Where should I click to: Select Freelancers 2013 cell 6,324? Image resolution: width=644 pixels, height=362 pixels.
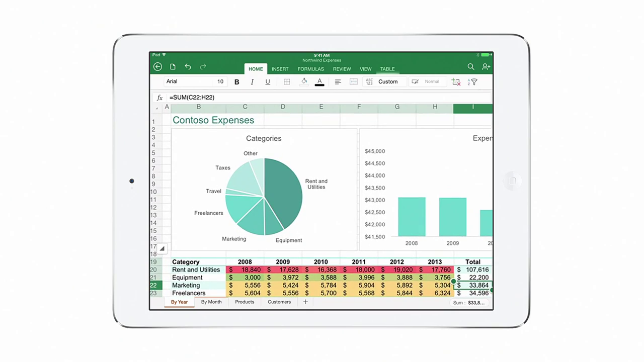click(435, 293)
